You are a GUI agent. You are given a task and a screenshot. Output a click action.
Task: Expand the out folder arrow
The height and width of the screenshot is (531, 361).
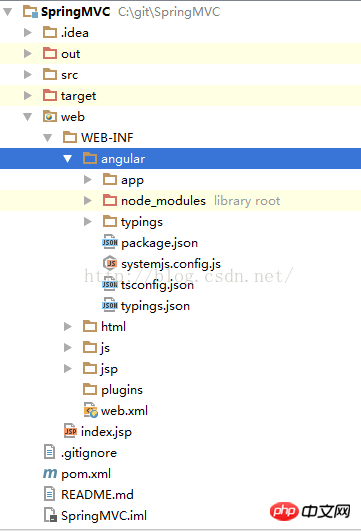point(28,54)
